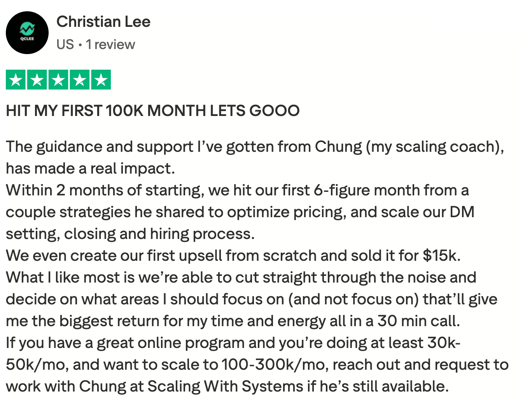
Task: Open the 'HIT MY FIRST 100K MONTH' review title
Action: [x=153, y=111]
